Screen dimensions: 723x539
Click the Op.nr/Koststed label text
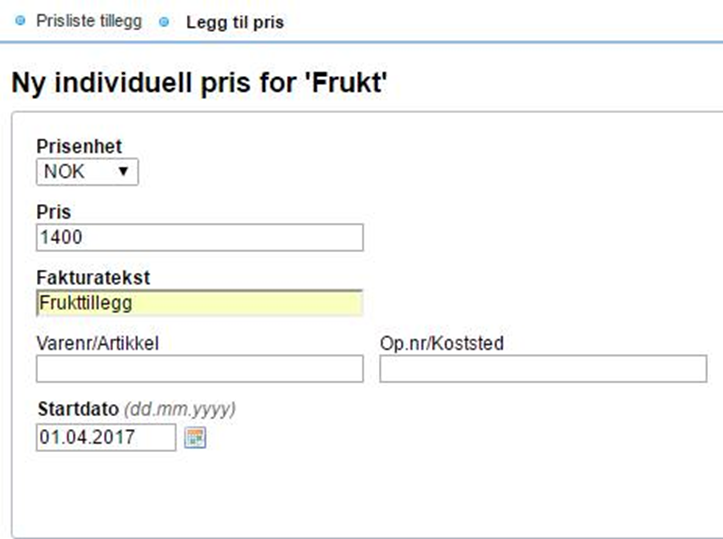(x=441, y=344)
